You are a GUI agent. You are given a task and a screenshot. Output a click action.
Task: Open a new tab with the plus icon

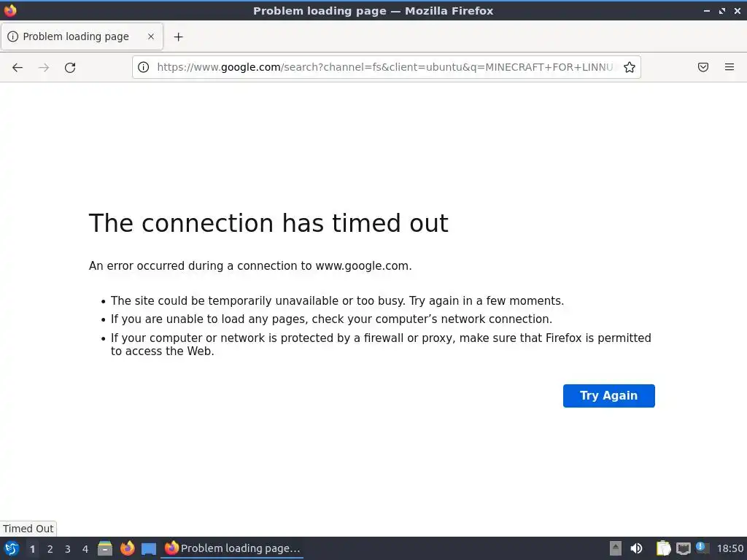(x=178, y=36)
